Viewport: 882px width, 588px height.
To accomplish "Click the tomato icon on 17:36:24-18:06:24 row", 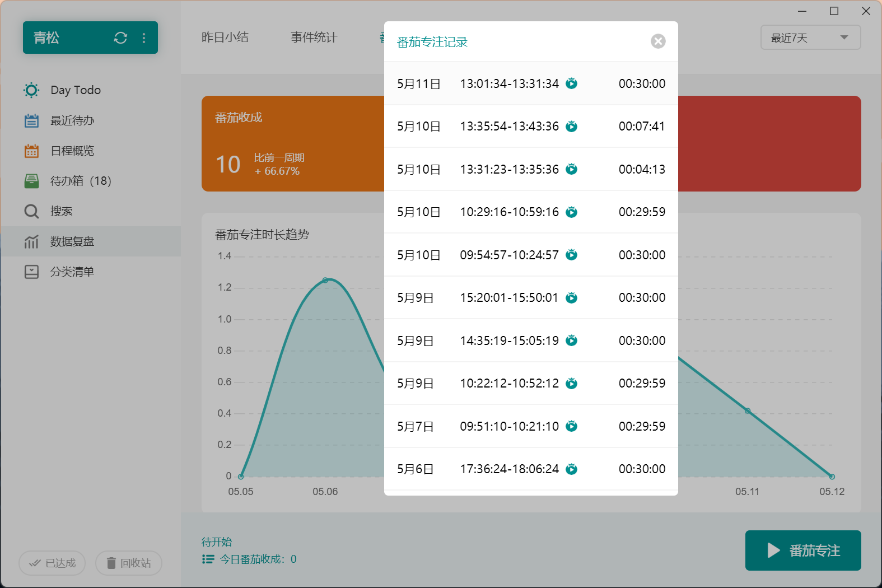I will [x=571, y=469].
